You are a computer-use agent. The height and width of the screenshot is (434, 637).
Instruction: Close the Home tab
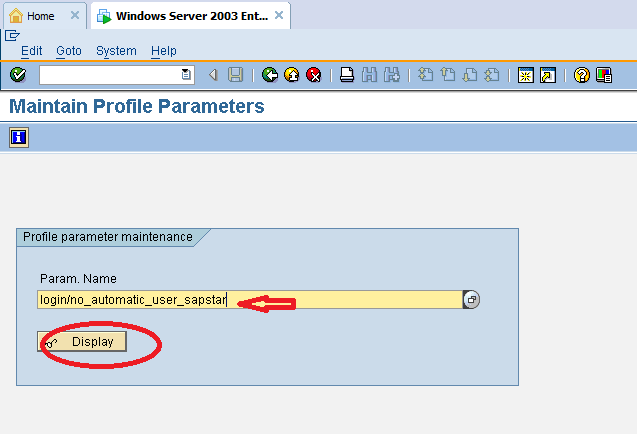[75, 15]
